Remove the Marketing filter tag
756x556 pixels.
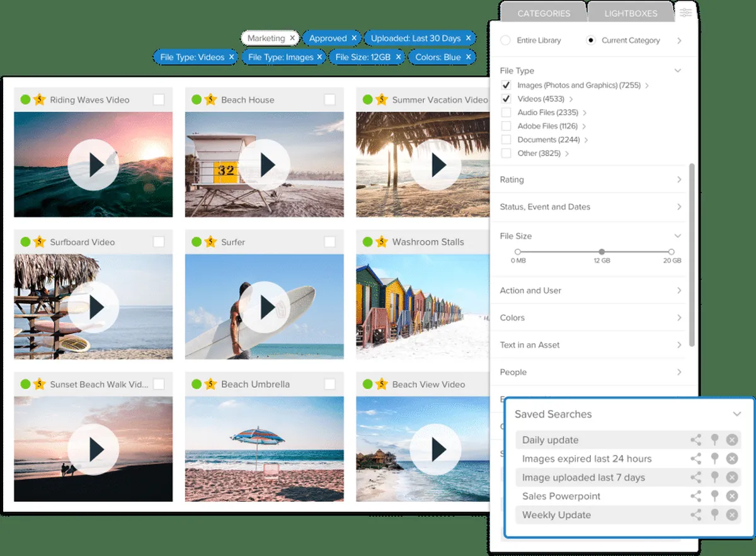click(x=292, y=38)
